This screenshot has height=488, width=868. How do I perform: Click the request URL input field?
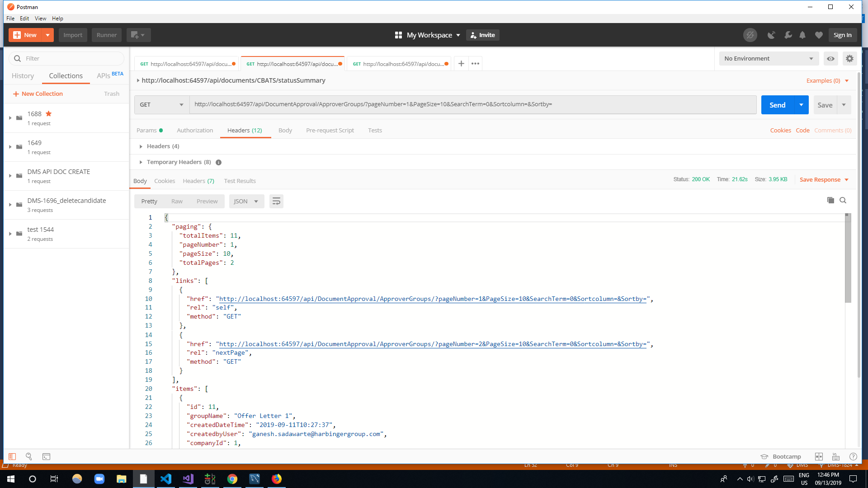coord(473,105)
